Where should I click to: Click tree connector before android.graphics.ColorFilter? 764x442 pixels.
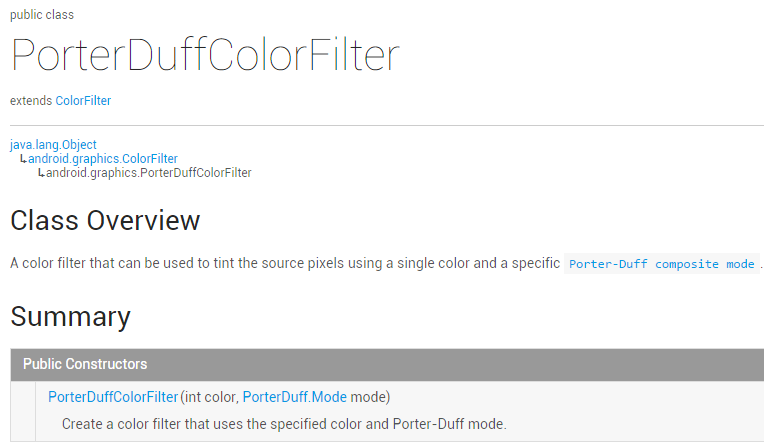[x=23, y=159]
